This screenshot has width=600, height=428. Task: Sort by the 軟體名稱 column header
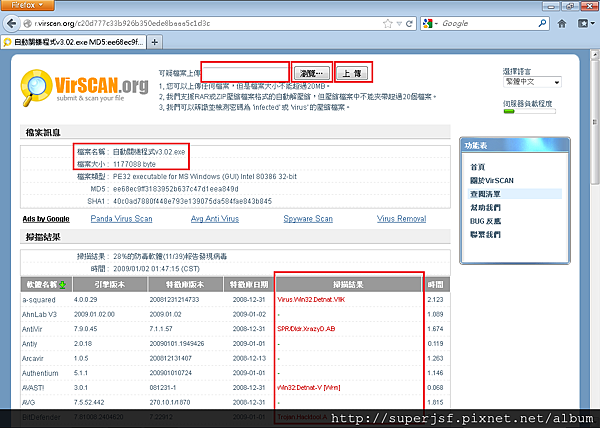point(46,285)
